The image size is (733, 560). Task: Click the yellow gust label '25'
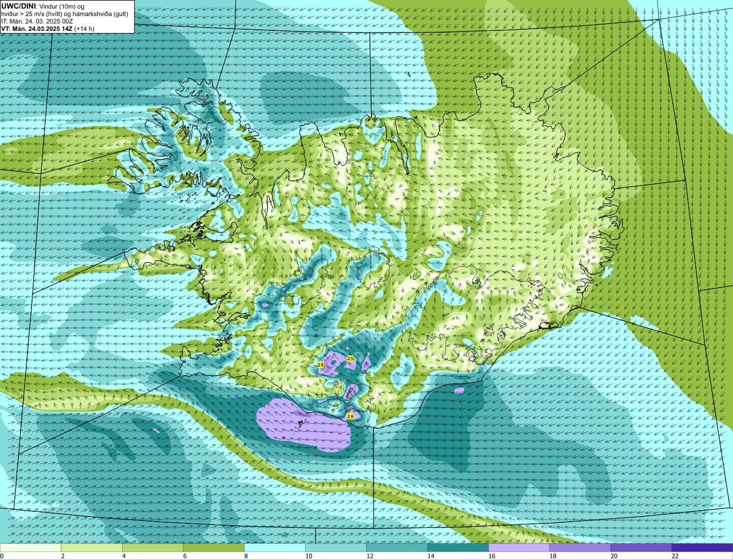click(x=350, y=358)
